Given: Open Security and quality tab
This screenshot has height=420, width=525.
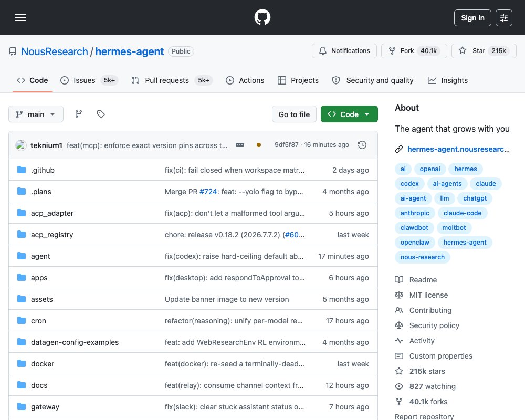Looking at the screenshot, I should click(x=373, y=80).
